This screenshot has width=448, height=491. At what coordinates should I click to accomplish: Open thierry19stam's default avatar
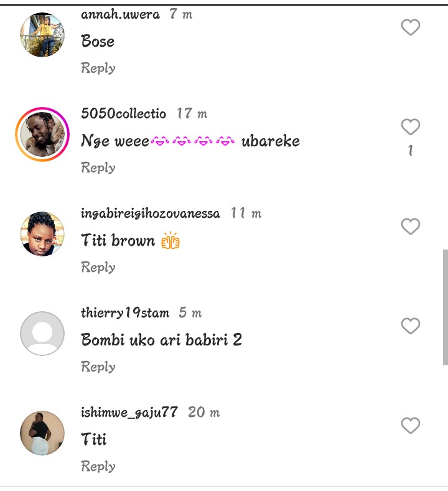[42, 334]
